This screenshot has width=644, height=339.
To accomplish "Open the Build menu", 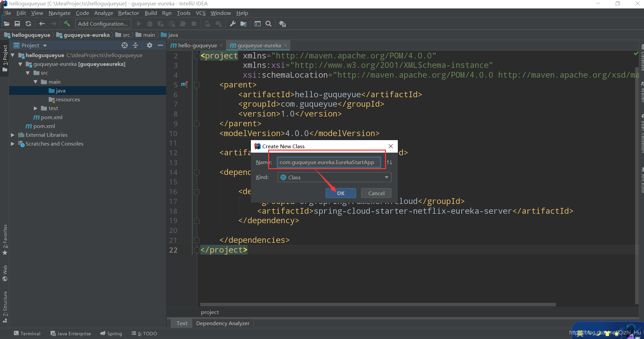I will pos(151,13).
